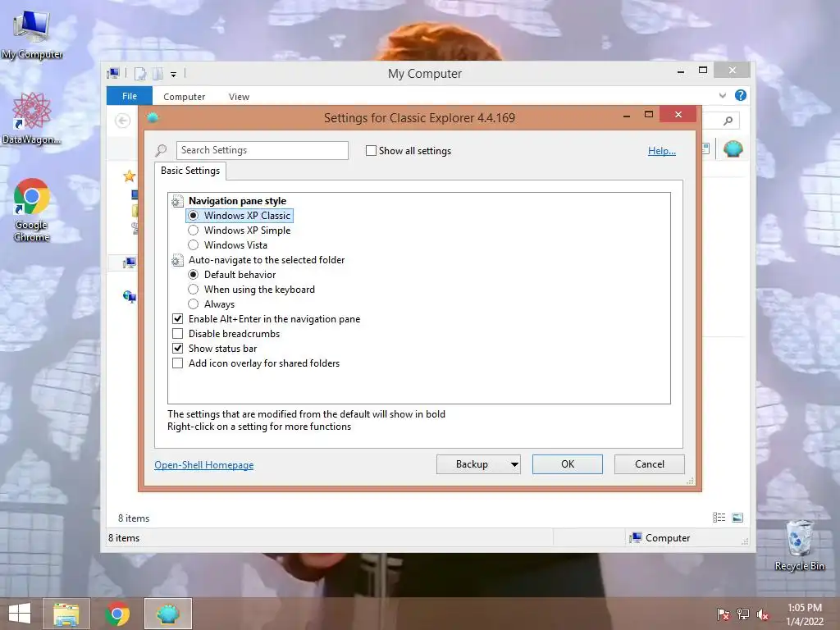840x630 pixels.
Task: Click the Network icon in navigation pane
Action: pos(129,295)
